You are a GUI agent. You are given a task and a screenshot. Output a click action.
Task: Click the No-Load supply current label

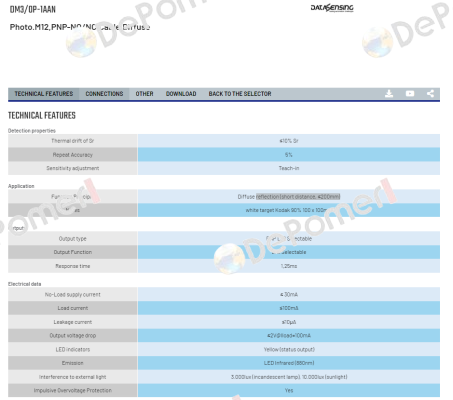click(x=73, y=295)
